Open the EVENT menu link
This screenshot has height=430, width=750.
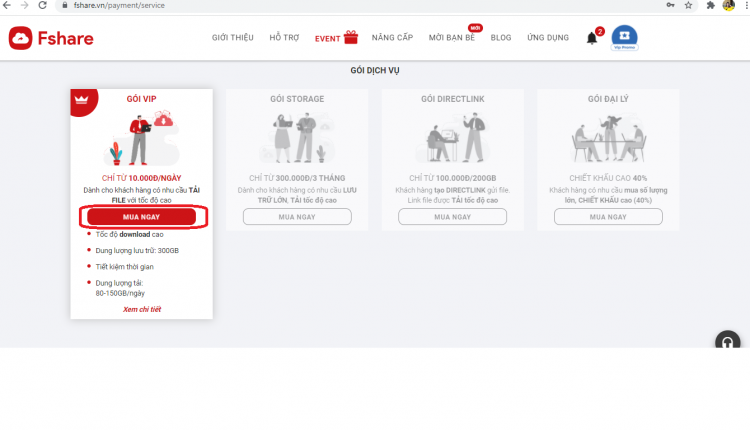[x=327, y=39]
